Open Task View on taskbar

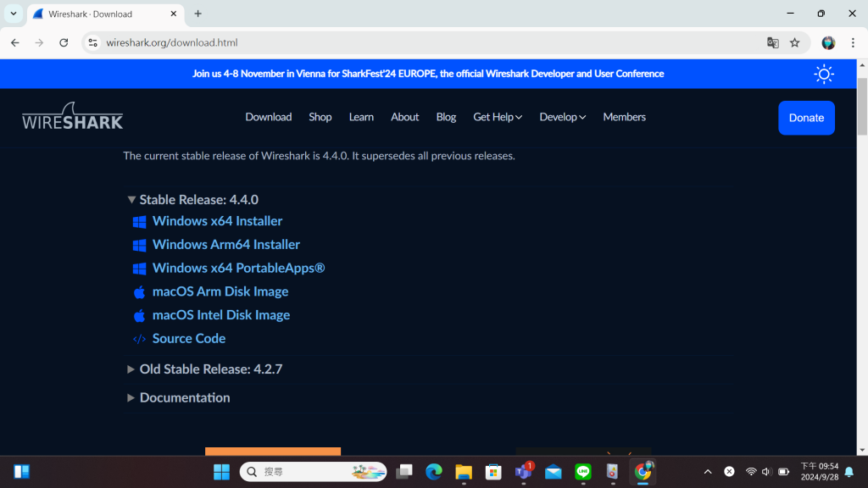(404, 472)
